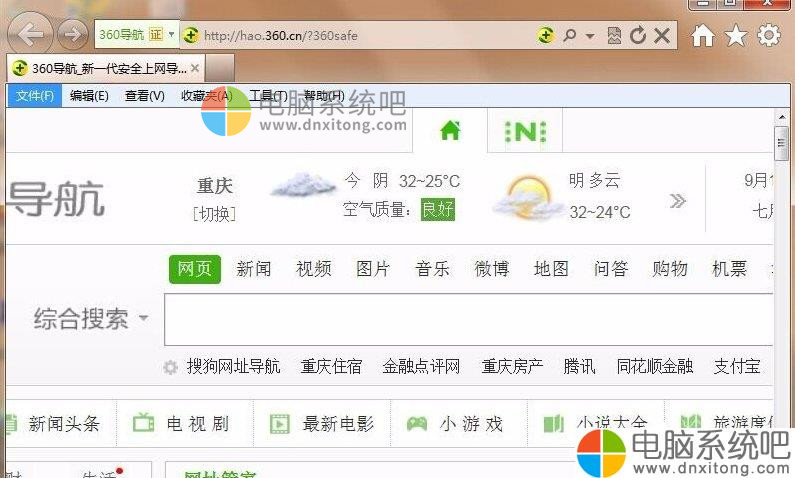Go forward with the browser forward arrow
Screen dimensions: 795x478
pyautogui.click(x=73, y=34)
